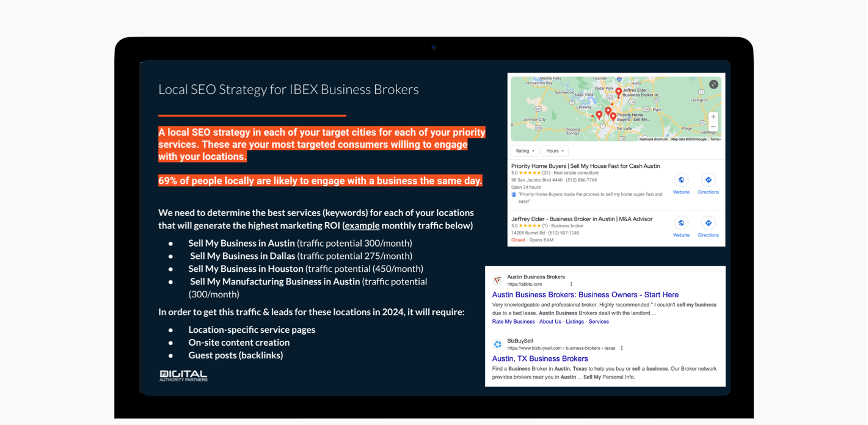Click the 'Location-specific service pages' bullet
The image size is (868, 425).
point(252,330)
